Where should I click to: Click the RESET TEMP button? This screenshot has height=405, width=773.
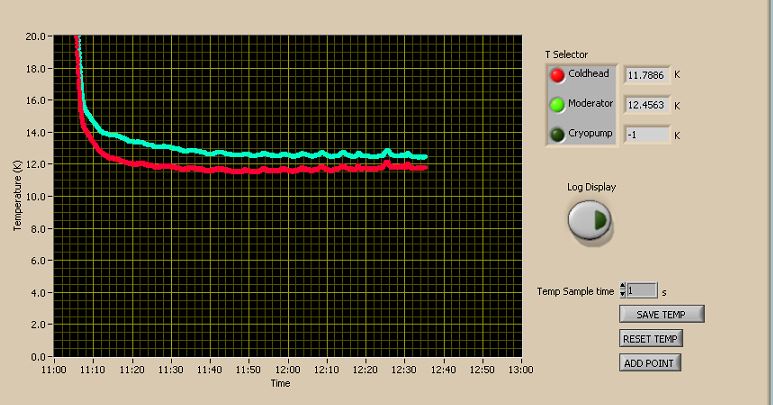(651, 338)
